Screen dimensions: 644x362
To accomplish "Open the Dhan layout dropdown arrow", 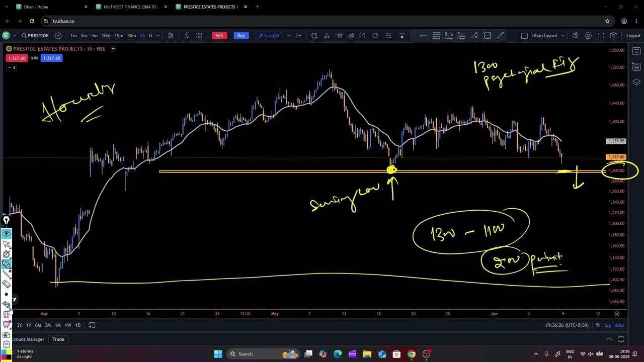I will tap(562, 36).
